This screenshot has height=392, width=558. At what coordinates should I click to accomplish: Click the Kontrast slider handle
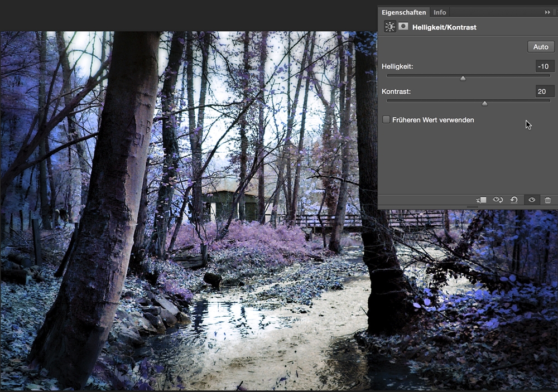coord(484,104)
